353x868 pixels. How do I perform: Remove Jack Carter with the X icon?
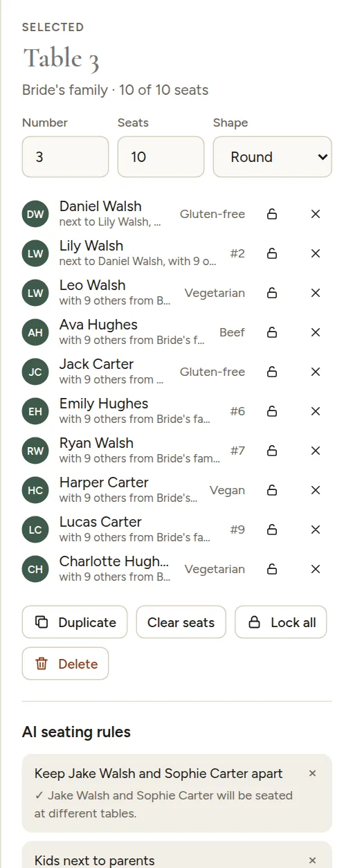(316, 372)
